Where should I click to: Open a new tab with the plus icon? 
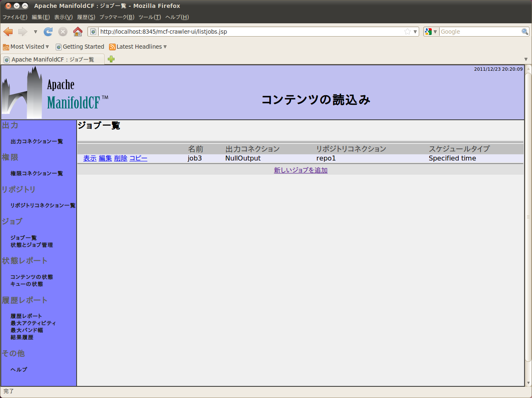(111, 59)
